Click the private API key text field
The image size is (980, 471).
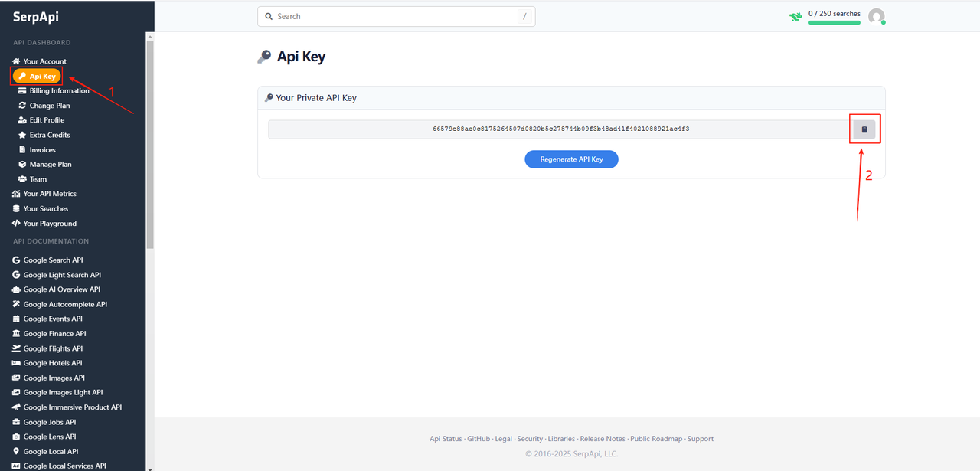(560, 129)
